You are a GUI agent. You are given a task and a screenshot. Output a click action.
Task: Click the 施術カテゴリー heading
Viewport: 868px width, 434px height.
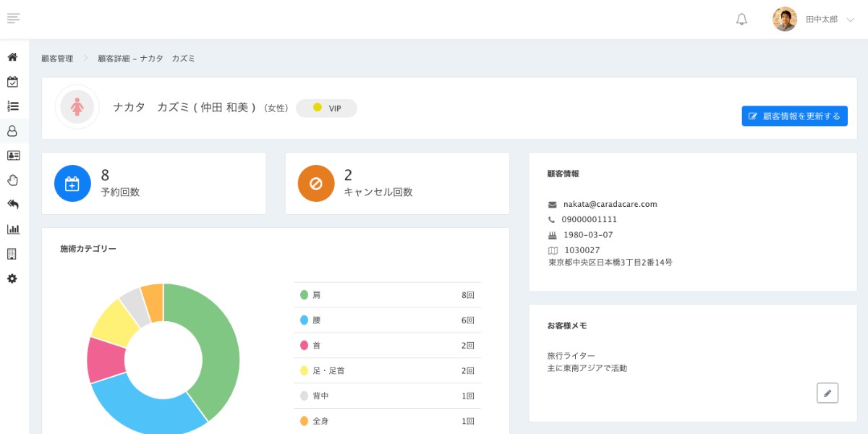click(88, 249)
